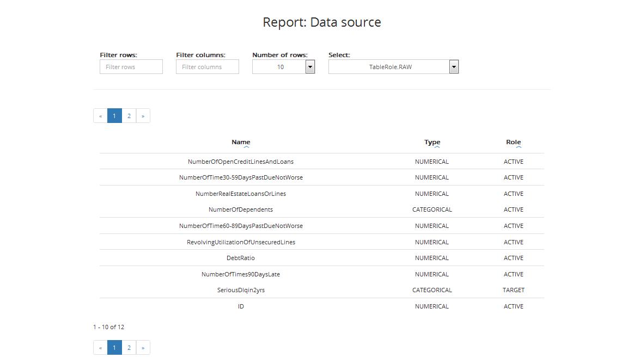Go to next page using top » arrow
This screenshot has width=640, height=364.
click(143, 116)
